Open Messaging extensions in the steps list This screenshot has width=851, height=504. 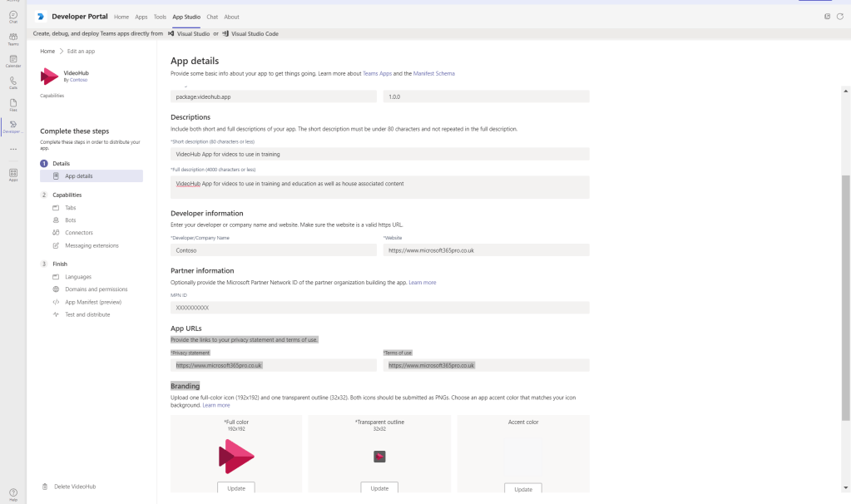[92, 245]
